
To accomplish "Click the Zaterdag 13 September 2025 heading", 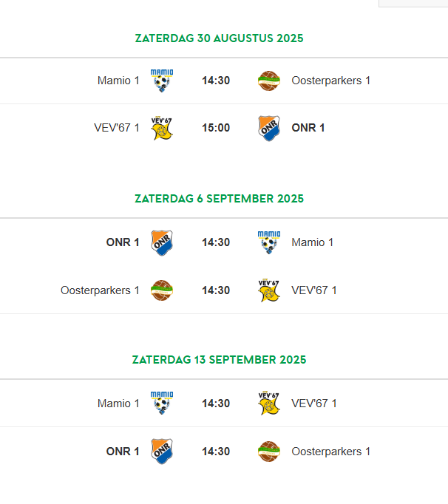I will tap(219, 360).
